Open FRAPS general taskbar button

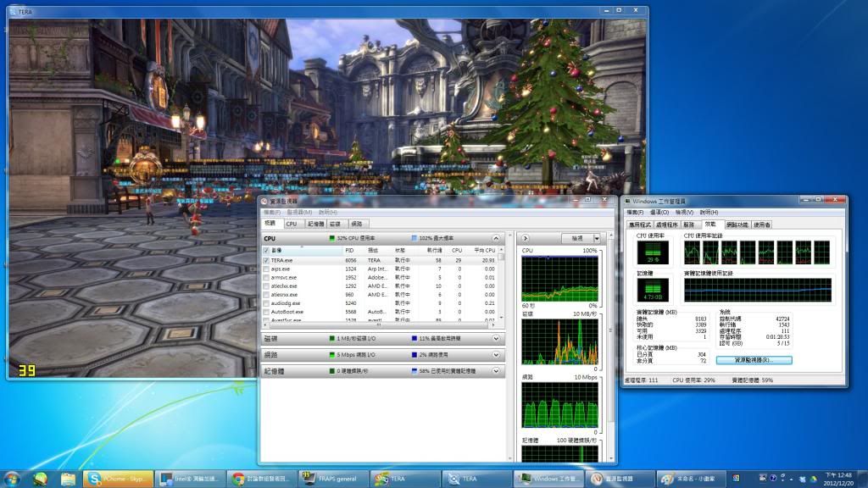click(334, 479)
